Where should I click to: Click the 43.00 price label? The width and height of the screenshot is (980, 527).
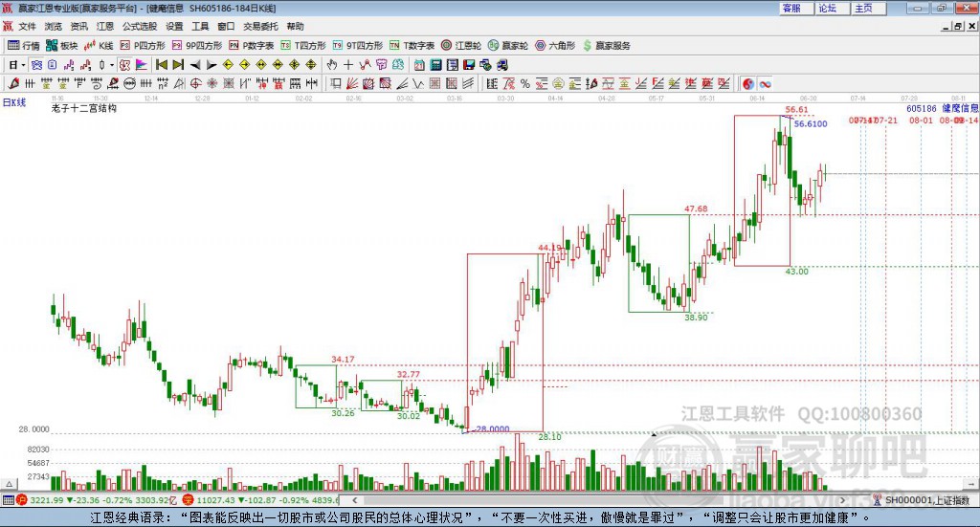(x=797, y=271)
